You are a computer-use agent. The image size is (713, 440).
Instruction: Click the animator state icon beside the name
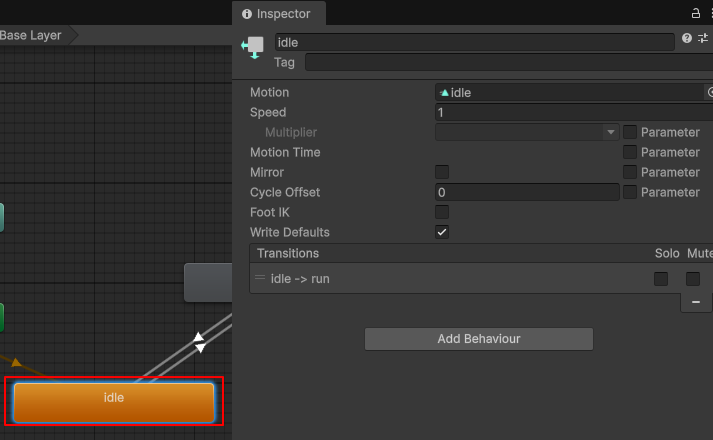(253, 48)
